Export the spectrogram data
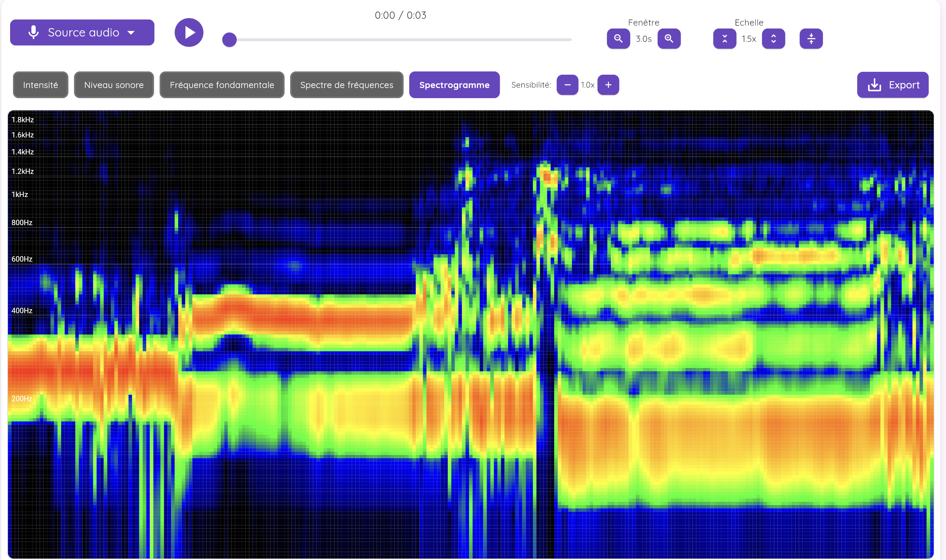This screenshot has width=946, height=560. click(892, 85)
